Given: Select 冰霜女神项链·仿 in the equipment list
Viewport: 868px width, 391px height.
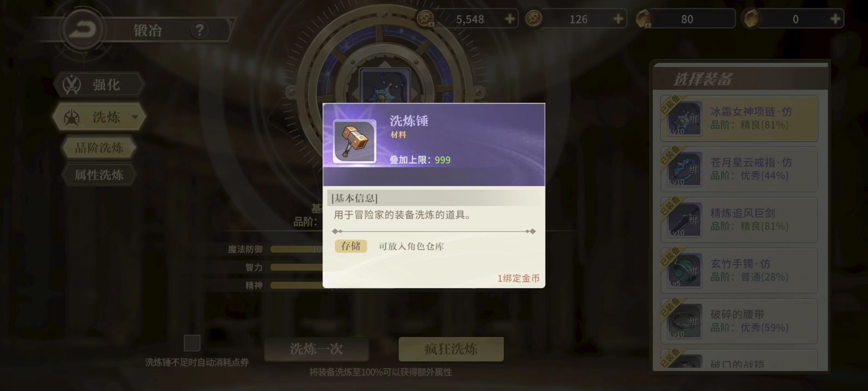Looking at the screenshot, I should (739, 118).
